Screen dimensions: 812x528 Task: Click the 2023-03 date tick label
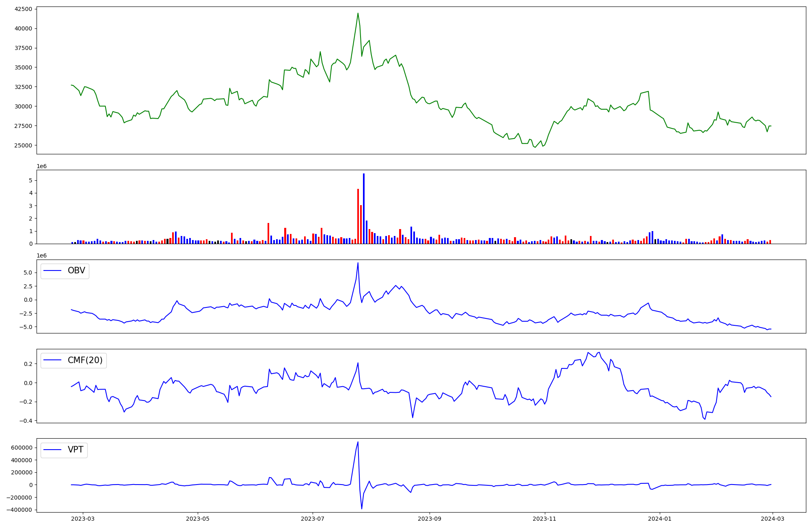point(83,519)
